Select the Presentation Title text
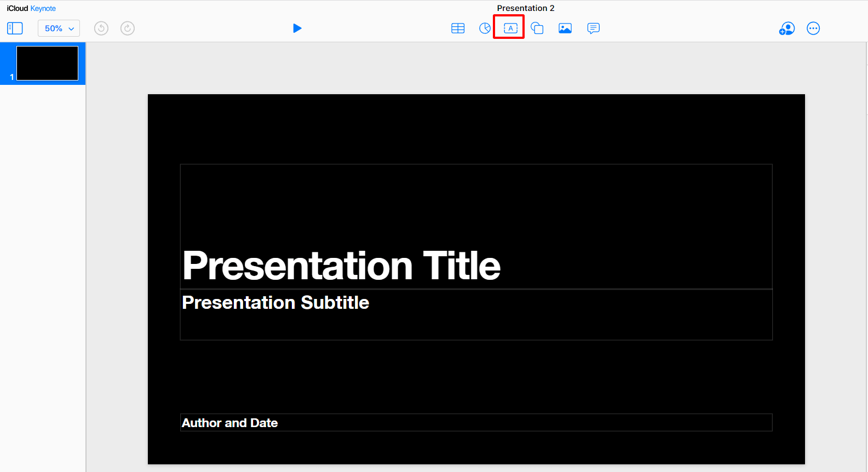Viewport: 868px width, 472px height. [x=341, y=266]
